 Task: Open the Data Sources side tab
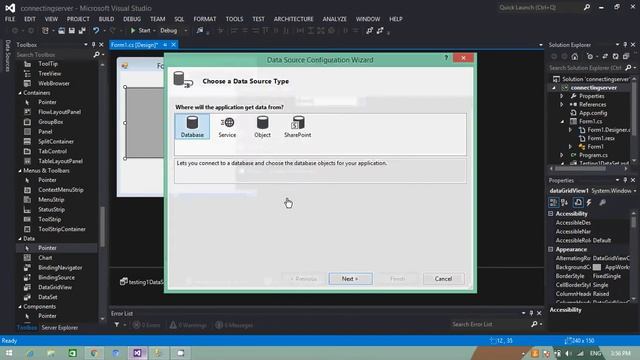(x=7, y=56)
